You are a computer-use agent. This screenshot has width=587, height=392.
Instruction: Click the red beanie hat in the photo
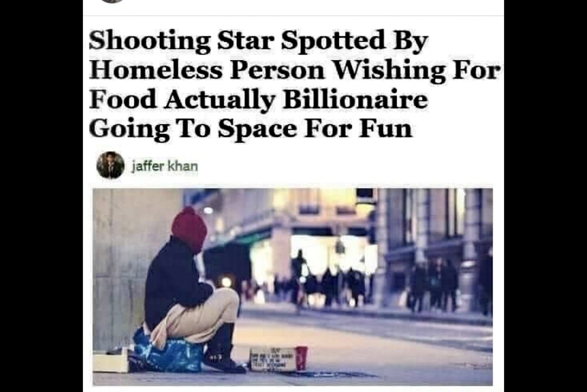(189, 229)
